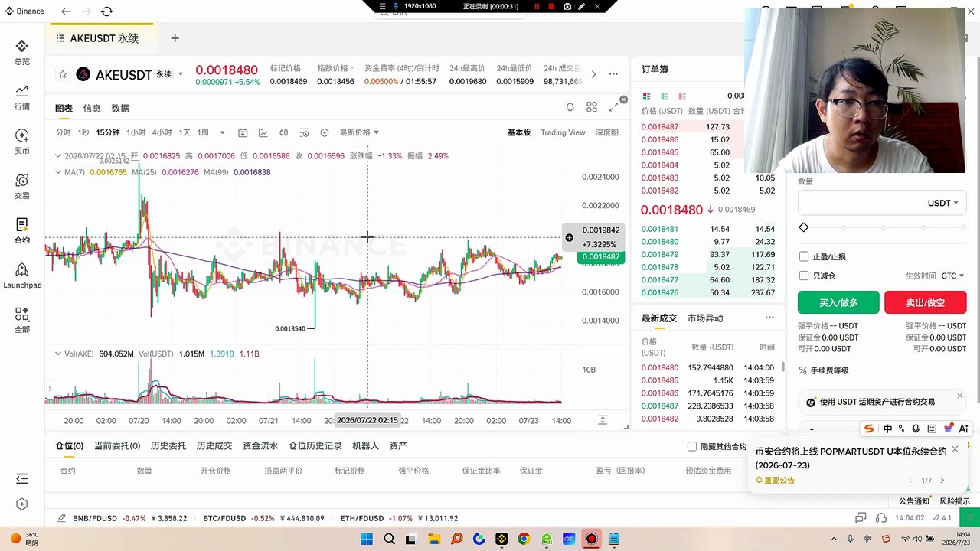The height and width of the screenshot is (551, 980).
Task: Click the collapse sidebar menu icon
Action: 21,478
